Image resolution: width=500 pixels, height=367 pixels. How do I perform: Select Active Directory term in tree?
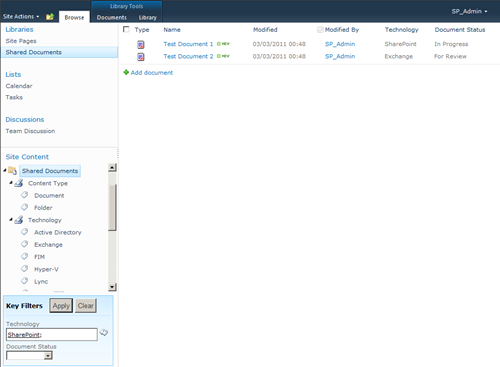click(x=58, y=232)
